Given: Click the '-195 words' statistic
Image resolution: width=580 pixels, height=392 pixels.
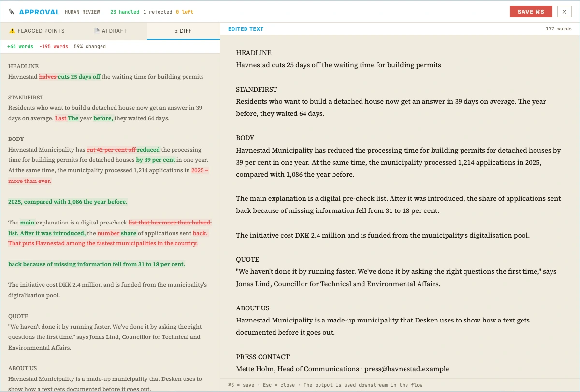Looking at the screenshot, I should pyautogui.click(x=54, y=47).
